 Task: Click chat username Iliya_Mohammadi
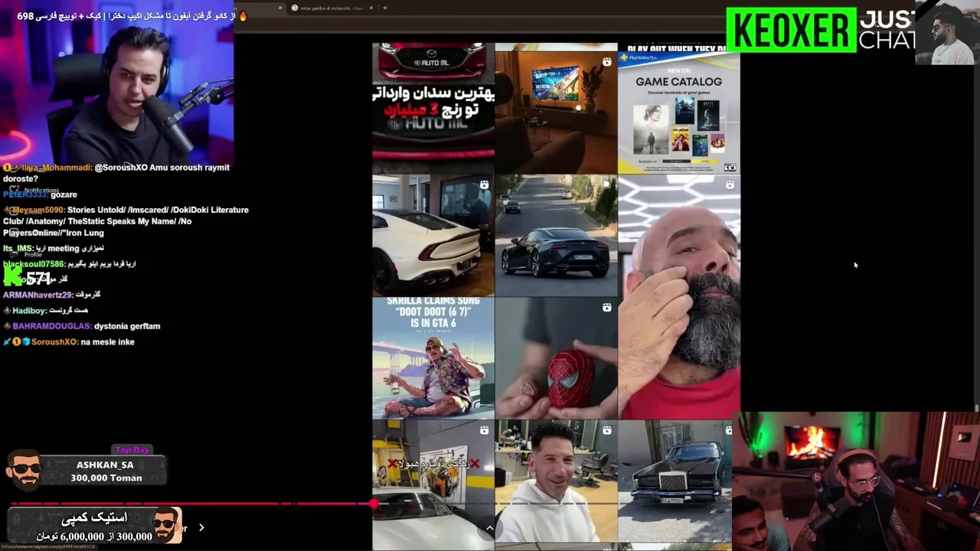[x=57, y=168]
